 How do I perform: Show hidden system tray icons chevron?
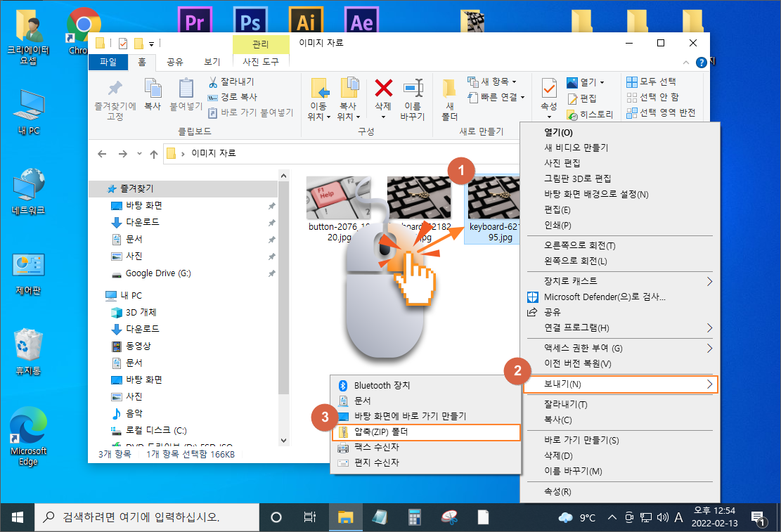[612, 517]
